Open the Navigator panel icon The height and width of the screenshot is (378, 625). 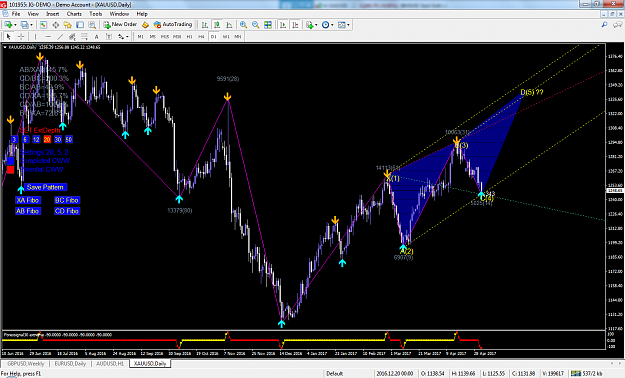coord(67,25)
